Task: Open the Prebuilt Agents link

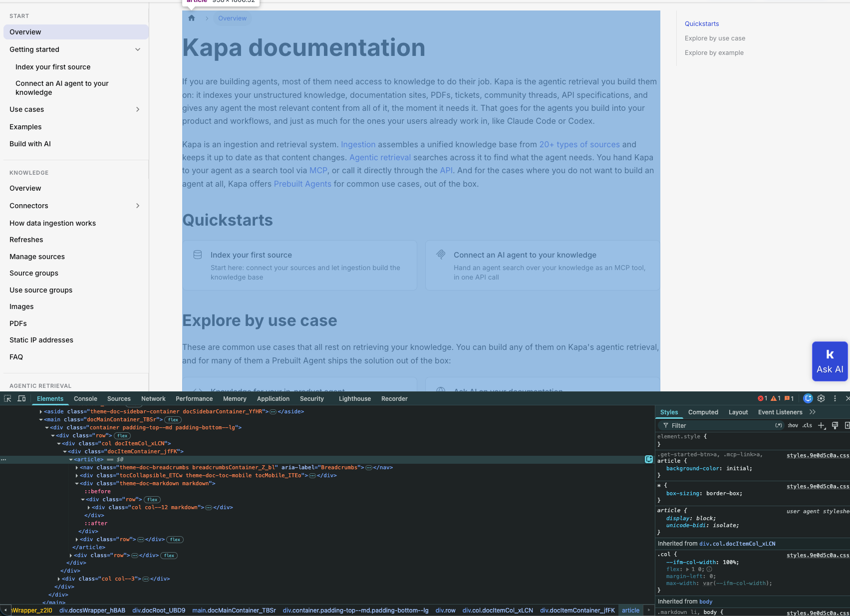Action: point(302,184)
